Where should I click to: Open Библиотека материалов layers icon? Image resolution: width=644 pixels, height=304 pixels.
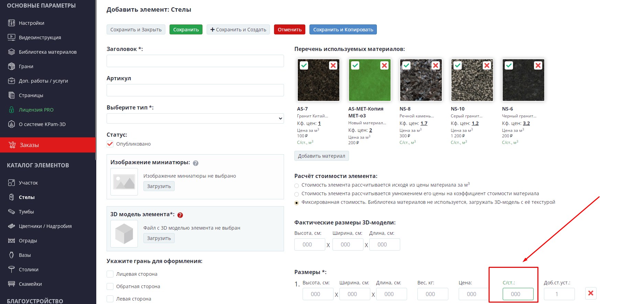[x=11, y=52]
